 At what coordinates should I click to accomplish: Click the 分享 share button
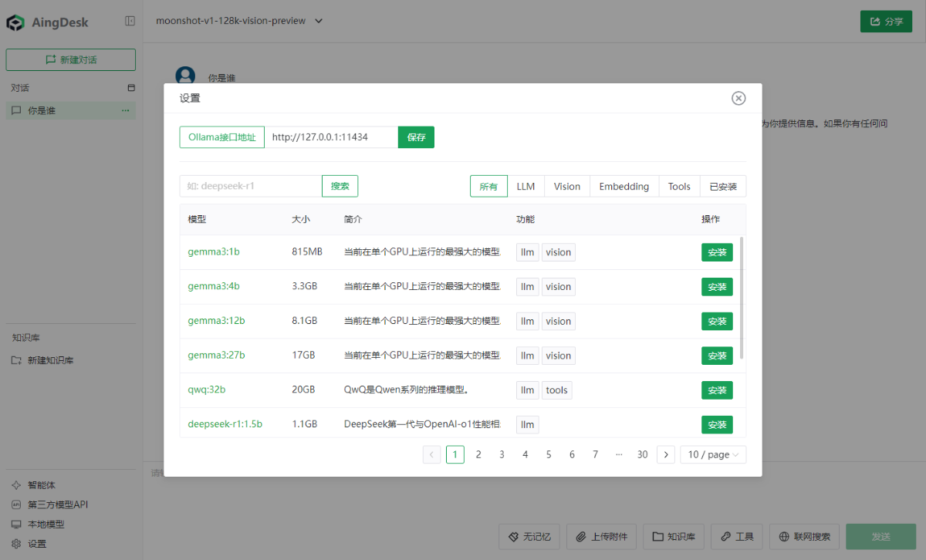[886, 22]
